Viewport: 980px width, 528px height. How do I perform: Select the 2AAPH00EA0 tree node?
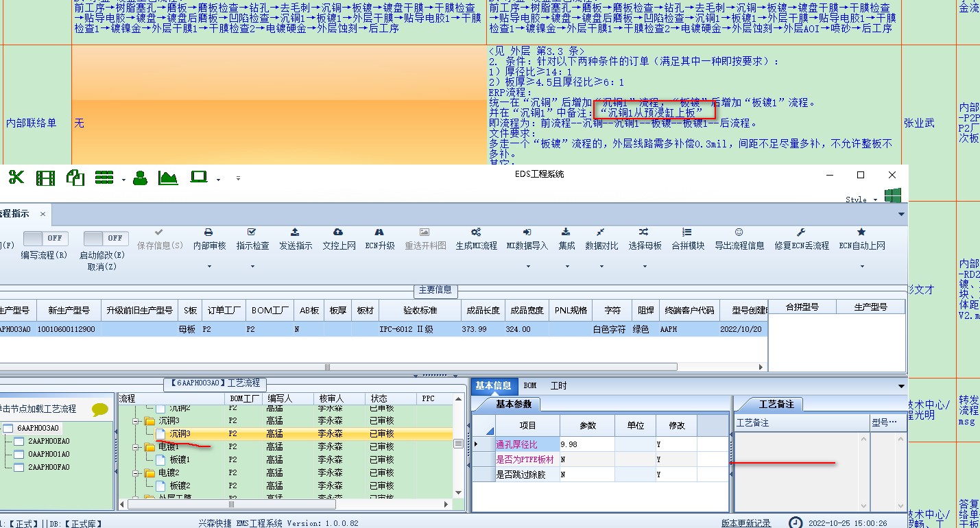pos(48,441)
